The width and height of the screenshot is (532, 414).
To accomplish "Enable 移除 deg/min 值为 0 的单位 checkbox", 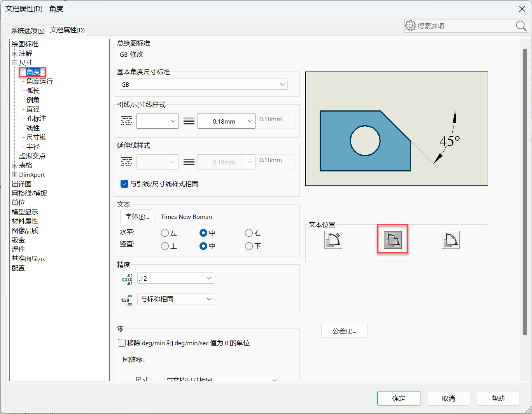I will coord(122,343).
